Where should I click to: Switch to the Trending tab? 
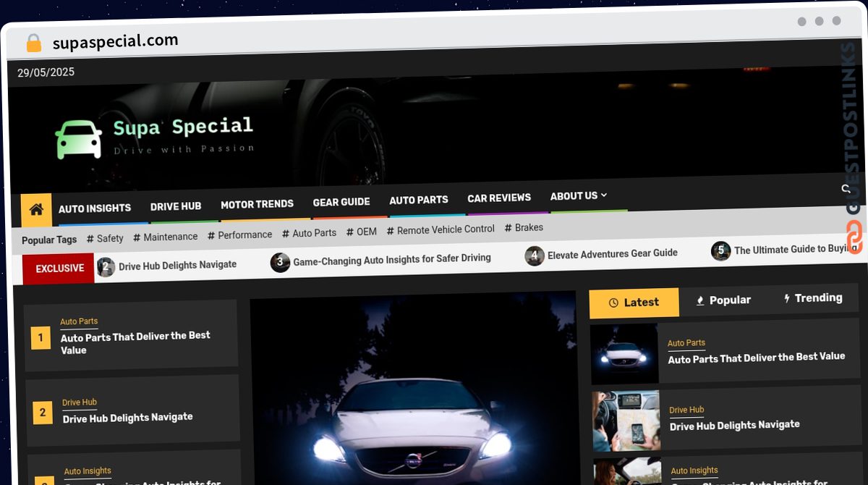[813, 298]
